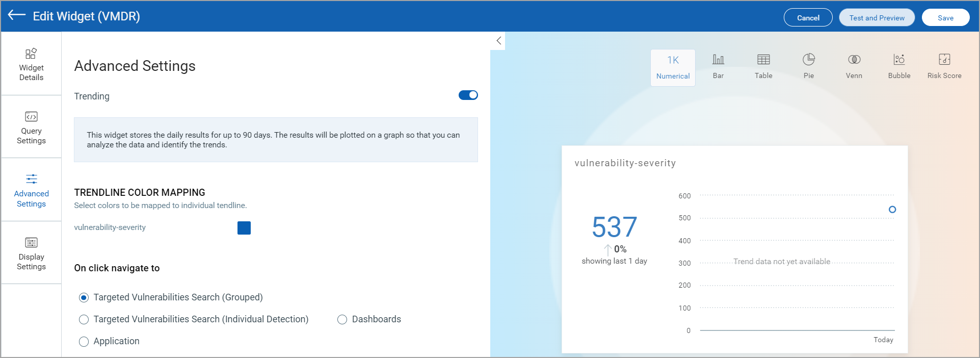Viewport: 980px width, 358px height.
Task: Open the Widget Details section
Action: click(31, 64)
